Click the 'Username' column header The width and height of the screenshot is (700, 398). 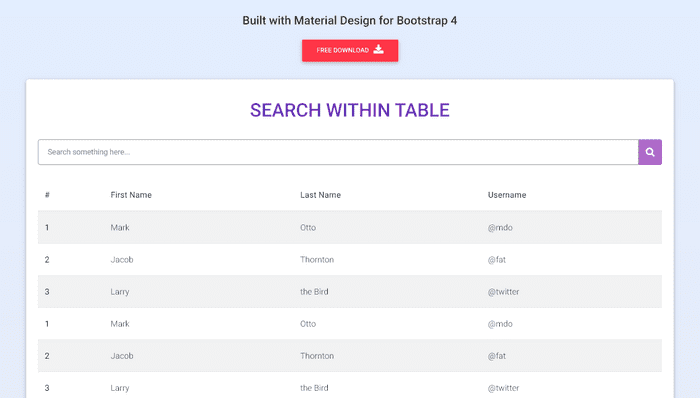point(507,195)
